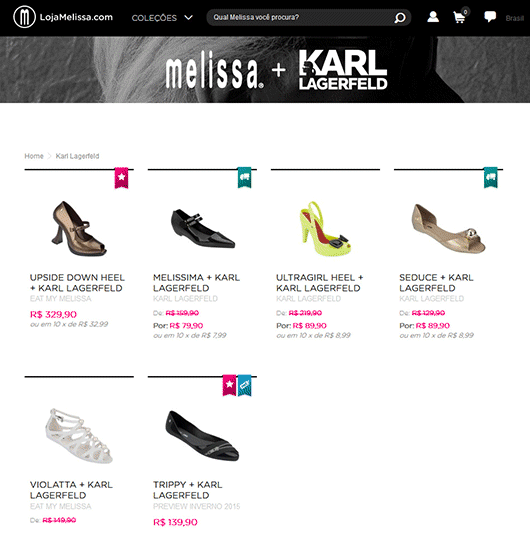The height and width of the screenshot is (560, 530).
Task: Click the chevron next to Coleções
Action: 189,18
